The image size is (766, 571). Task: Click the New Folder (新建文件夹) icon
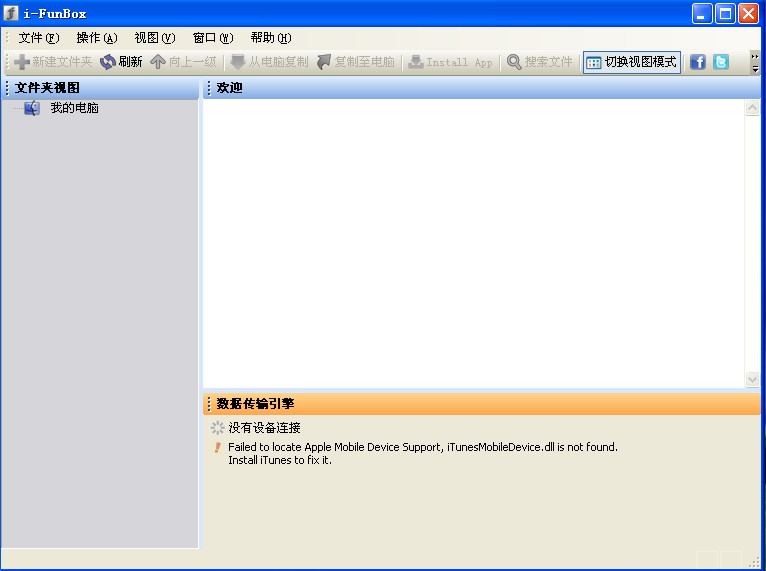(22, 62)
